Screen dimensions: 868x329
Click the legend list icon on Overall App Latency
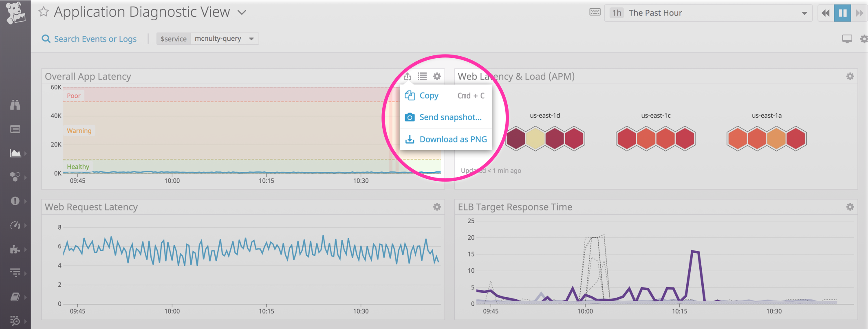(422, 77)
